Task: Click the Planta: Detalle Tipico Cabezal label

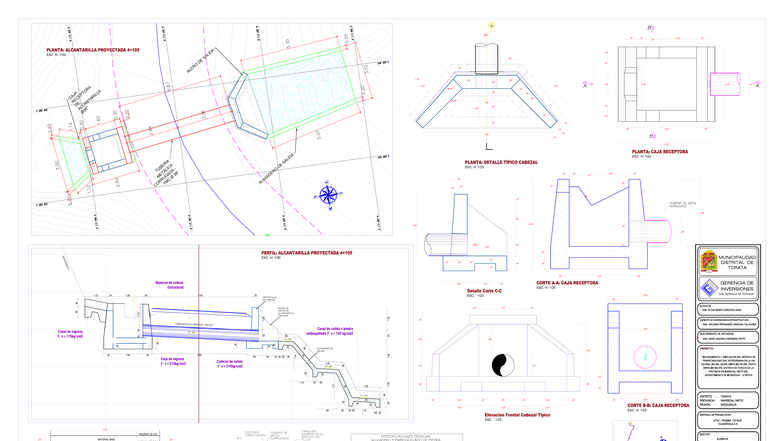Action: pos(501,162)
